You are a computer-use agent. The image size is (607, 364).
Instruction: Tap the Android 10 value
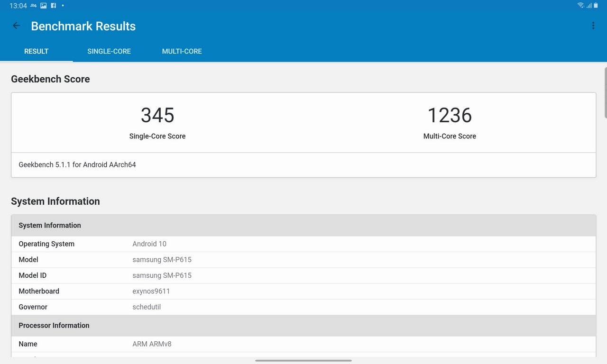point(149,244)
